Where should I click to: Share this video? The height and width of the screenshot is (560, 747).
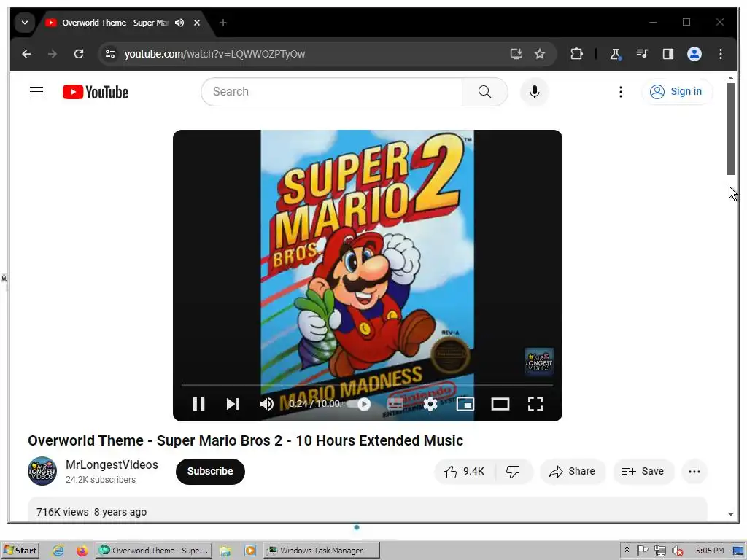pos(572,472)
